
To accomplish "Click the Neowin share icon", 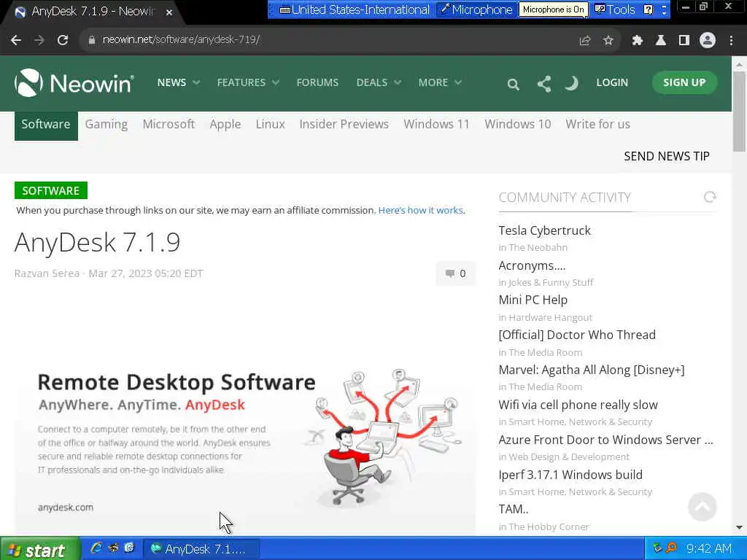I will click(x=544, y=84).
